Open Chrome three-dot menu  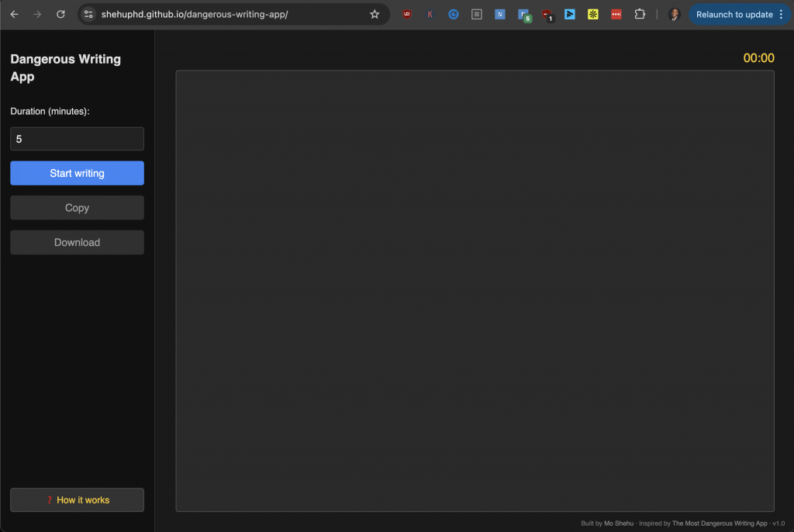pyautogui.click(x=782, y=14)
